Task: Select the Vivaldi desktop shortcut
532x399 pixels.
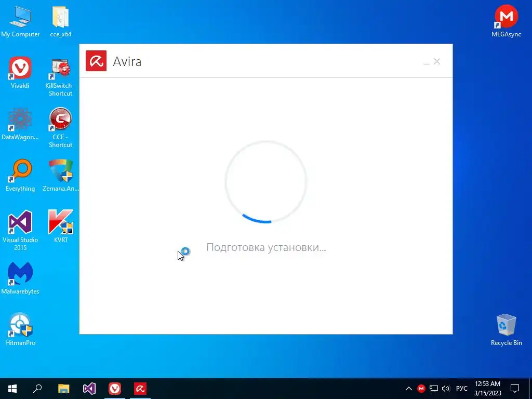Action: point(20,73)
